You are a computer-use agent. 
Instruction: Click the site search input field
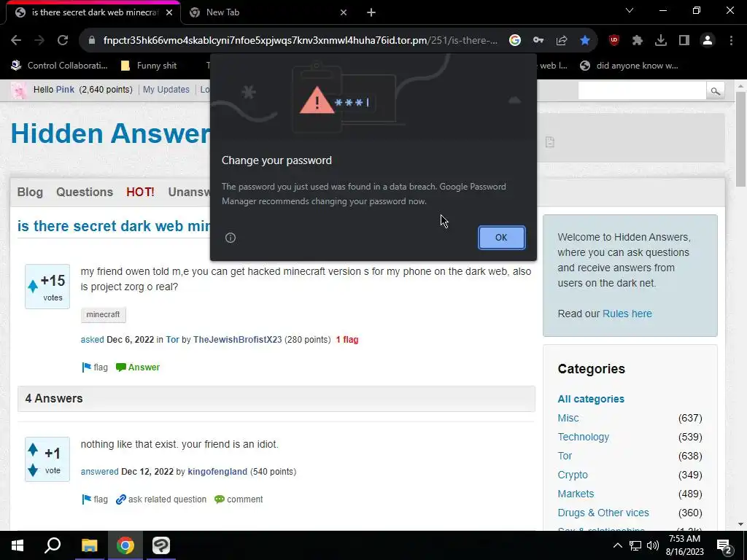tap(642, 90)
